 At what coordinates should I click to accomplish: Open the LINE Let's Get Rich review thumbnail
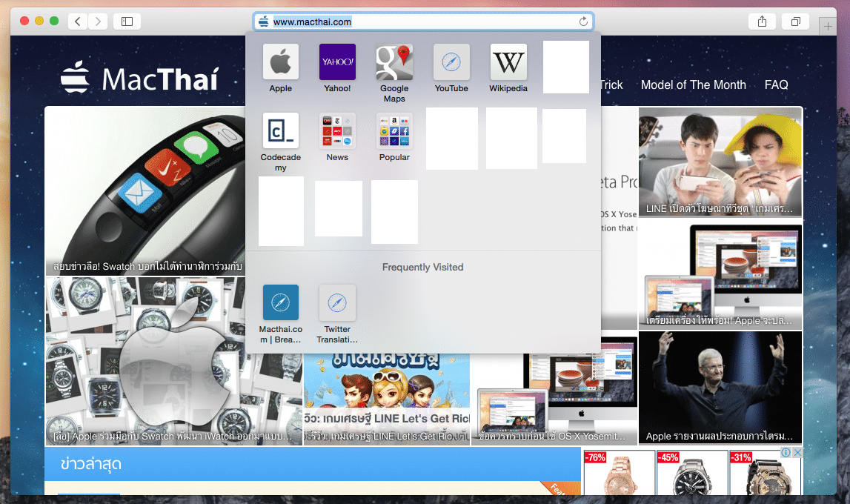click(387, 399)
